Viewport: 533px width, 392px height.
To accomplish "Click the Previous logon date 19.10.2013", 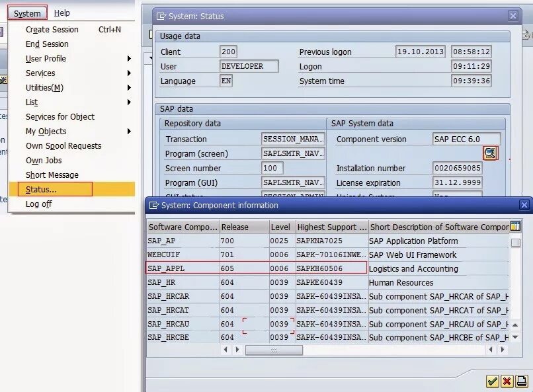I will click(421, 52).
